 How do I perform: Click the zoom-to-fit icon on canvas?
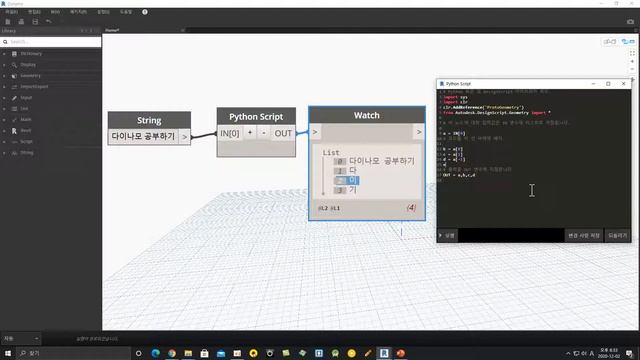coord(632,53)
